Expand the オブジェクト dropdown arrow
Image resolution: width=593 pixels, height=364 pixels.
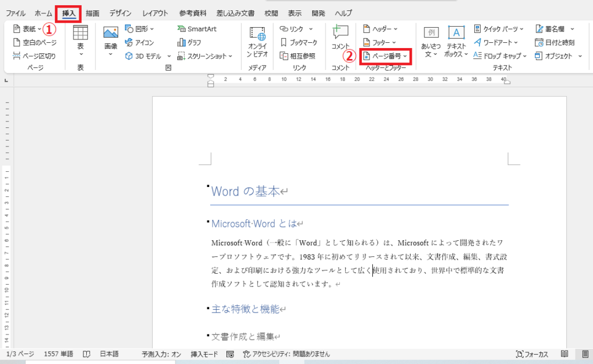pyautogui.click(x=580, y=56)
